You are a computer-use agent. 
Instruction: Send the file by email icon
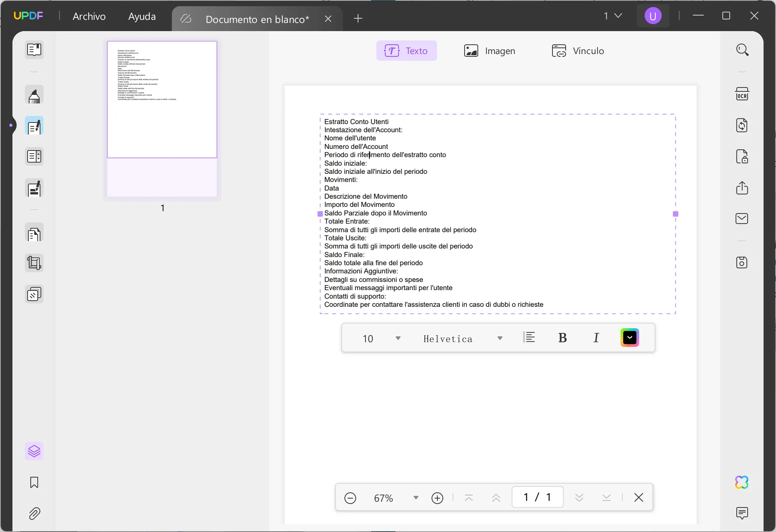[742, 219]
